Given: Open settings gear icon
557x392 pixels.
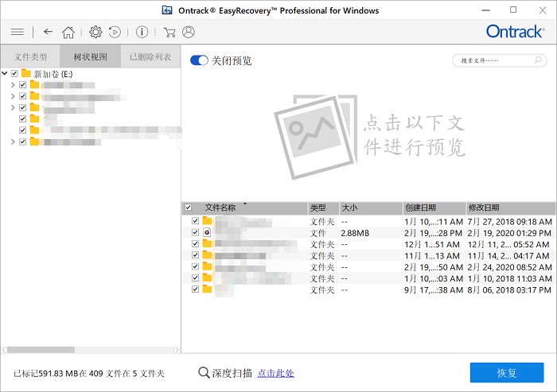Looking at the screenshot, I should [95, 32].
